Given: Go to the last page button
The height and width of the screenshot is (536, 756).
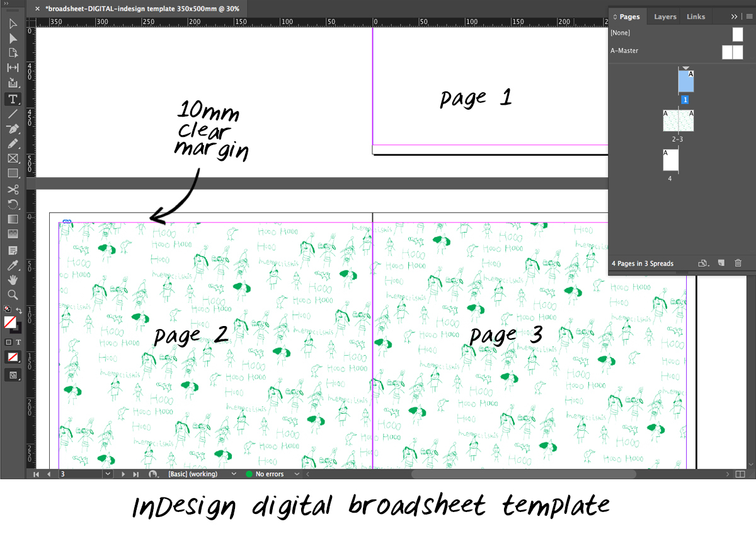Looking at the screenshot, I should click(x=135, y=474).
